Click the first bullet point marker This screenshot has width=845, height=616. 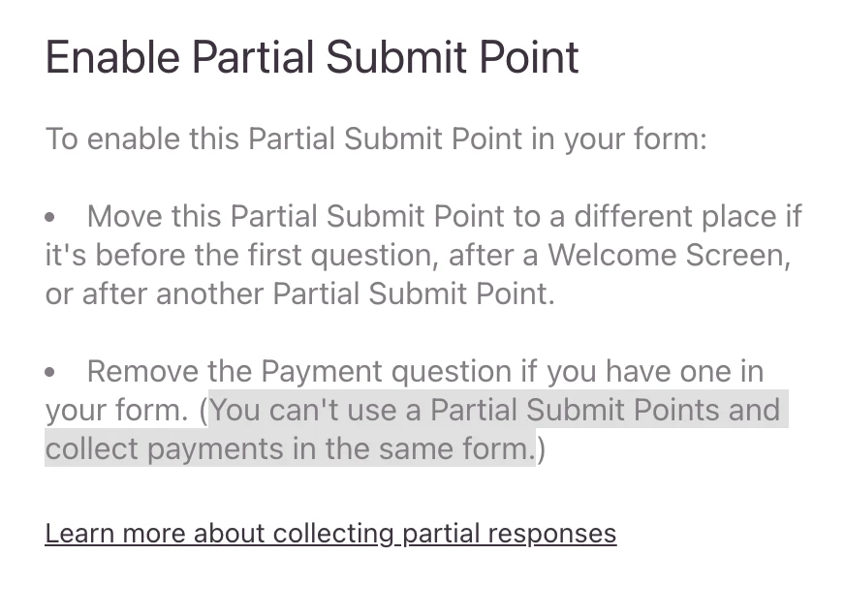[x=49, y=217]
